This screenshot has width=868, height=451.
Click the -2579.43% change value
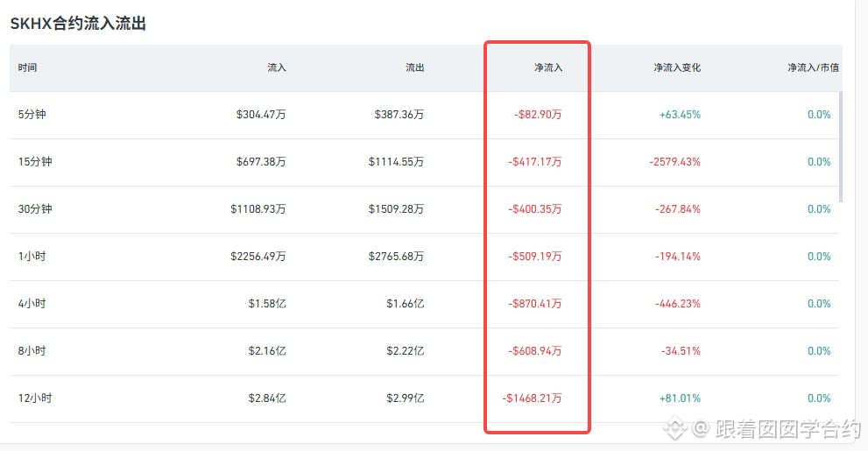(x=674, y=162)
